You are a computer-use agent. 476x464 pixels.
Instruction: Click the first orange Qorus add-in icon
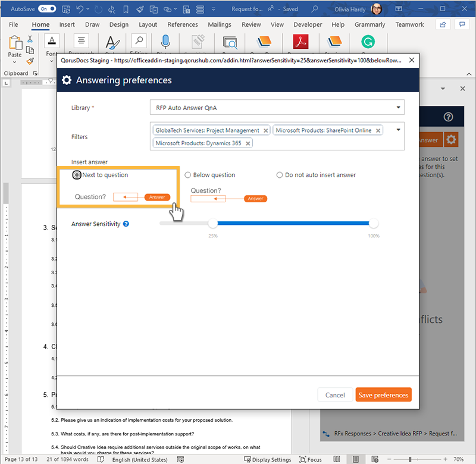coord(264,41)
